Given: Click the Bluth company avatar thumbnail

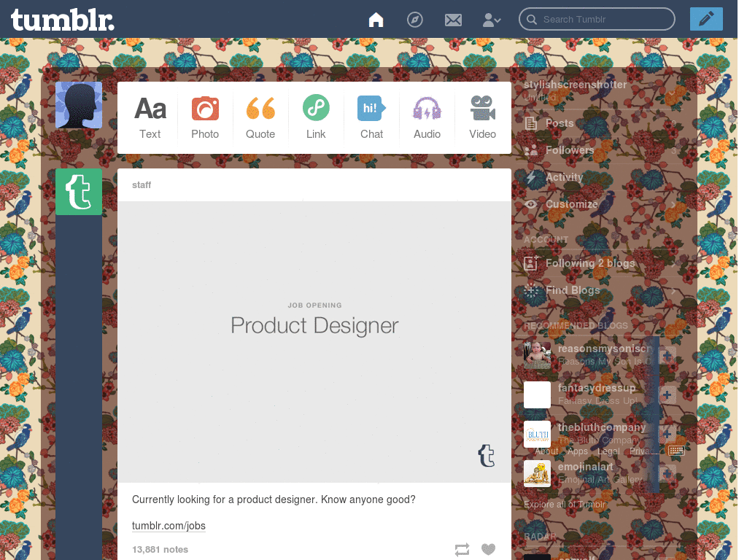Looking at the screenshot, I should (x=537, y=435).
